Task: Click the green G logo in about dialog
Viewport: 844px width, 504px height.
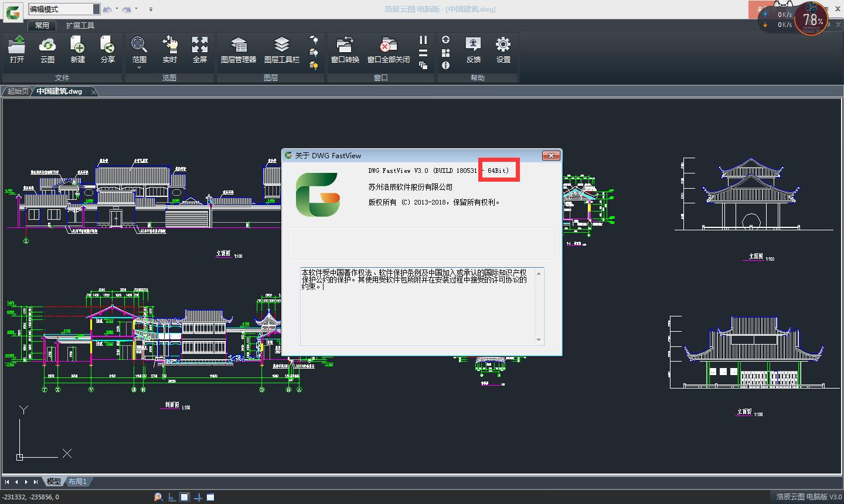Action: pos(317,194)
